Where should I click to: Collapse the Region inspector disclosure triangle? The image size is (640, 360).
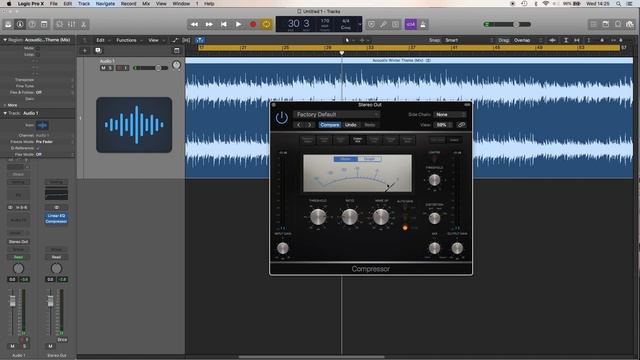tap(5, 40)
